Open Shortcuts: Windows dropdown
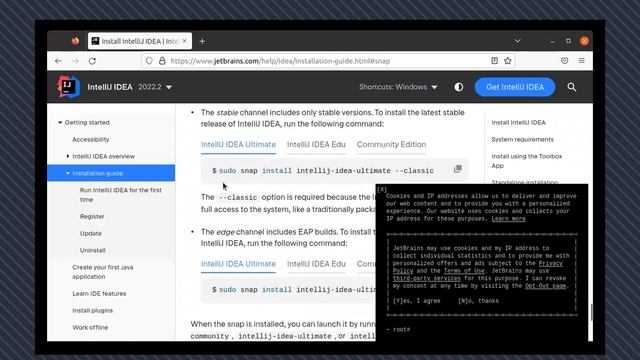This screenshot has height=360, width=640. pos(398,87)
